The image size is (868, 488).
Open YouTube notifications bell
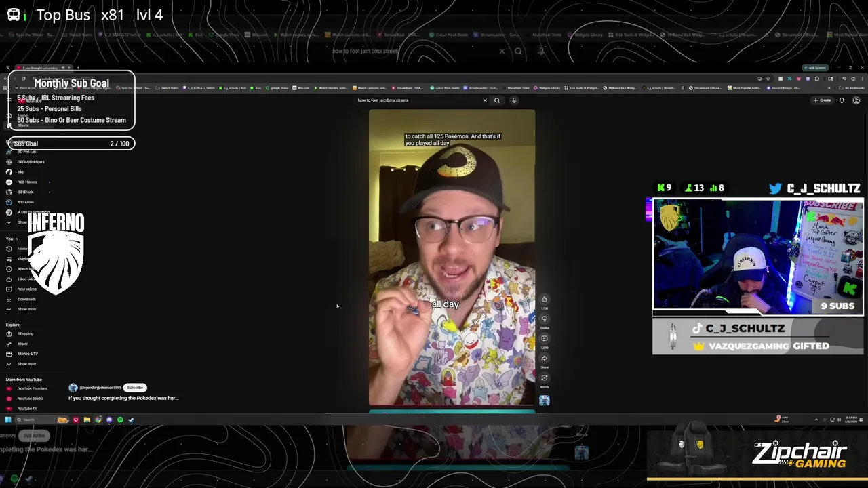(842, 100)
